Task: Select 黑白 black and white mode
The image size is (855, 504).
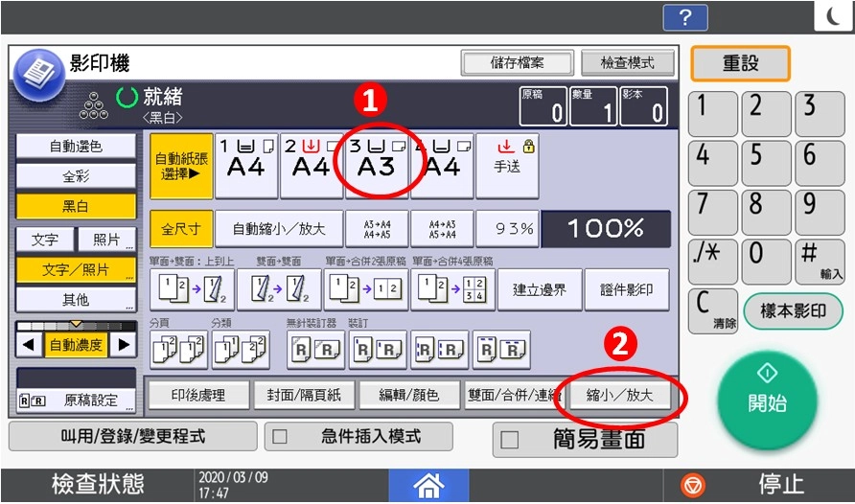Action: coord(76,206)
